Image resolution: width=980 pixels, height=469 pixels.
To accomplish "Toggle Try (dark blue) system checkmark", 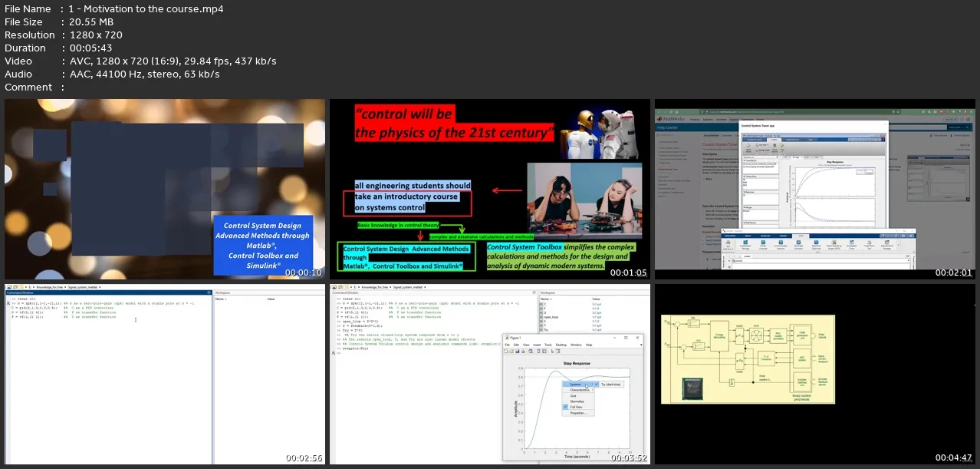I will pyautogui.click(x=597, y=384).
